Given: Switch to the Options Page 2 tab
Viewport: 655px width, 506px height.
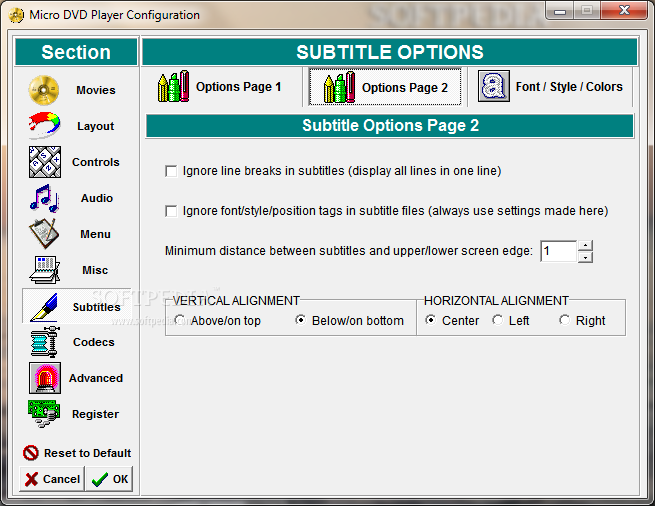Looking at the screenshot, I should pyautogui.click(x=385, y=87).
